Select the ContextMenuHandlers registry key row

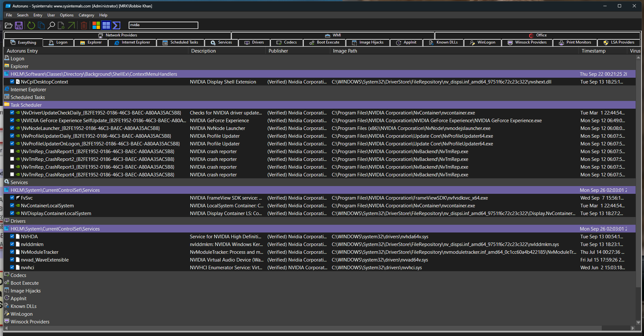[x=320, y=74]
